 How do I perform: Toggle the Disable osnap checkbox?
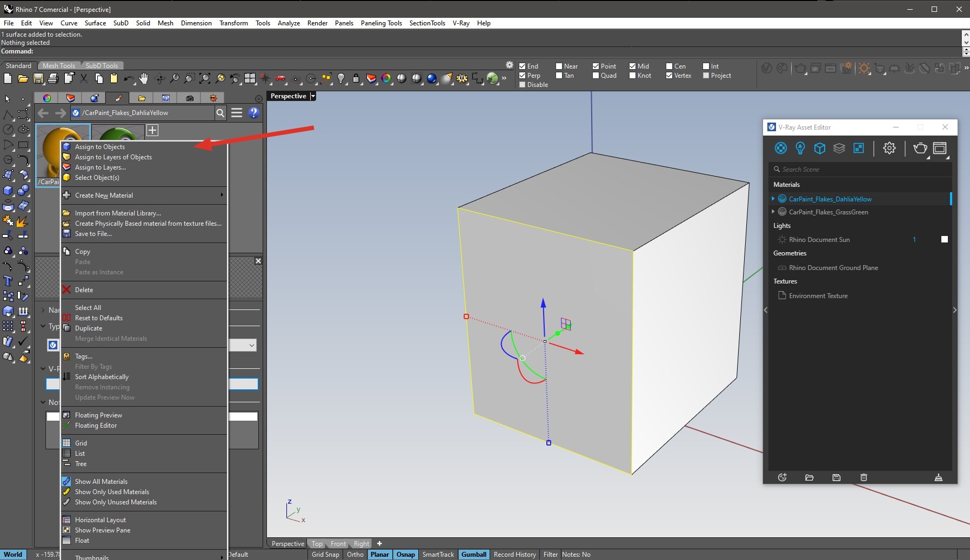523,85
